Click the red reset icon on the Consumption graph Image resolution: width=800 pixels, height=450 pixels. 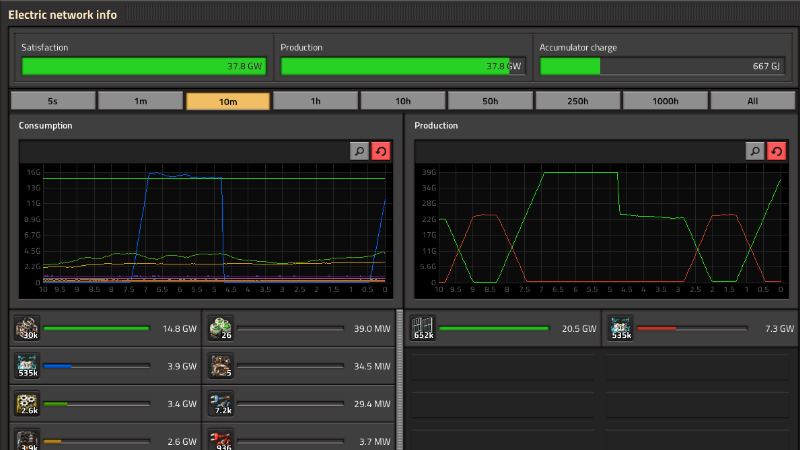pyautogui.click(x=381, y=151)
